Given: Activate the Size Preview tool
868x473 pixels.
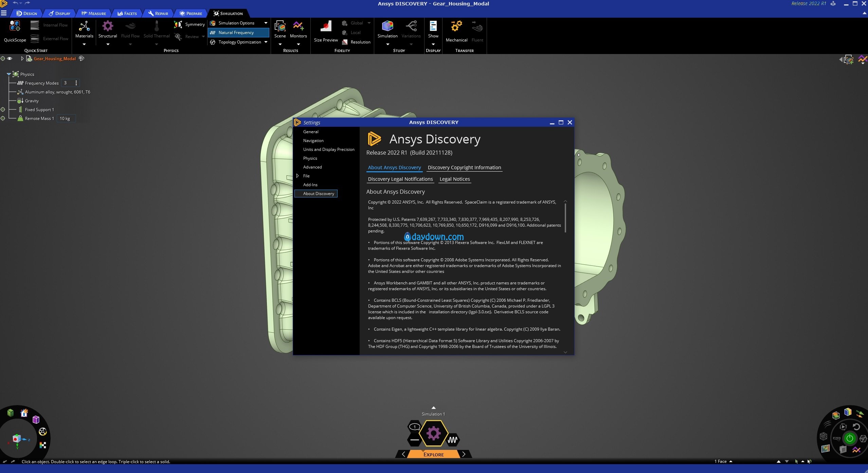Looking at the screenshot, I should pos(326,26).
